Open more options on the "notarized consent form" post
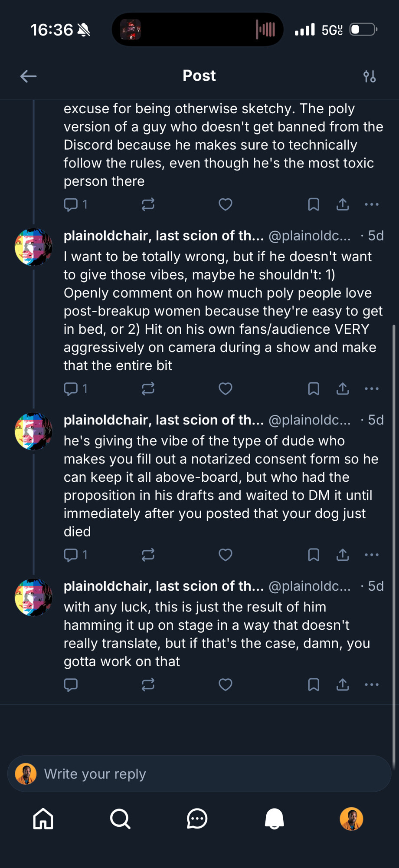This screenshot has height=868, width=399. [372, 555]
